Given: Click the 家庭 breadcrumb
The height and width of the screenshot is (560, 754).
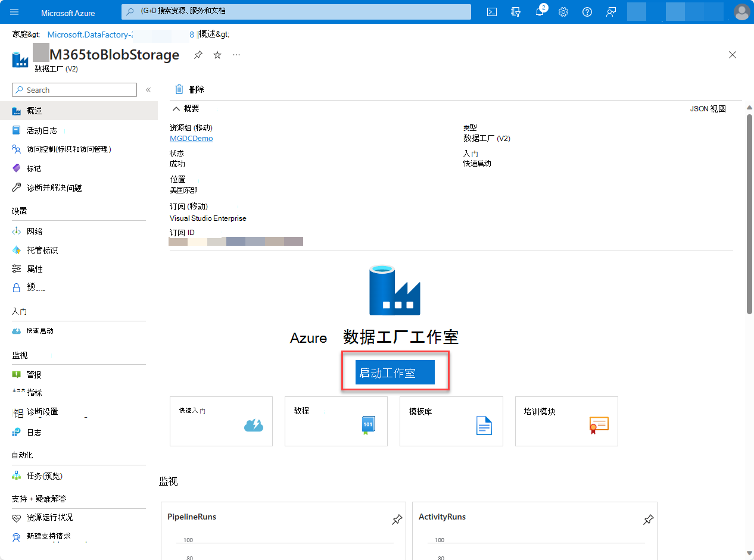Looking at the screenshot, I should 26,35.
